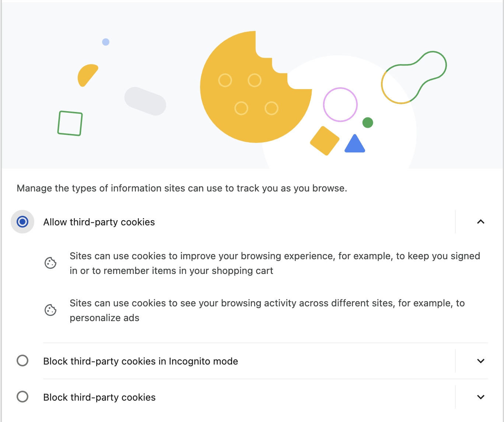504x422 pixels.
Task: Collapse the Allow third-party cookies details
Action: (x=480, y=222)
